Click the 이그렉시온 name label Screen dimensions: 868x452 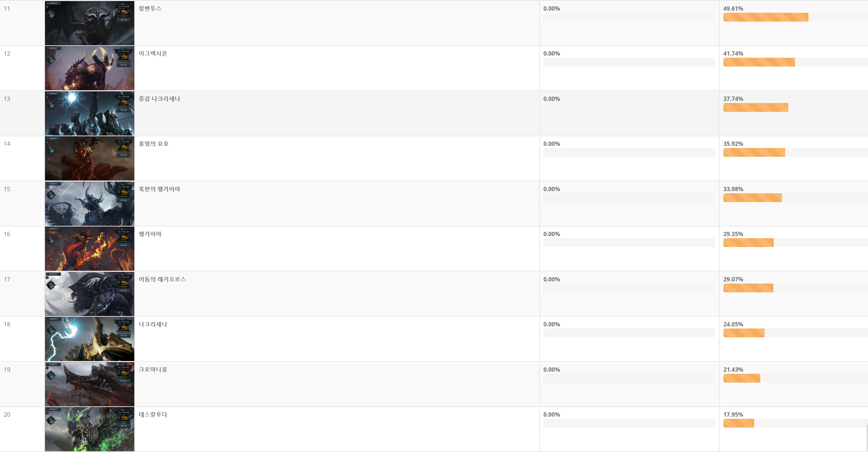tap(153, 53)
